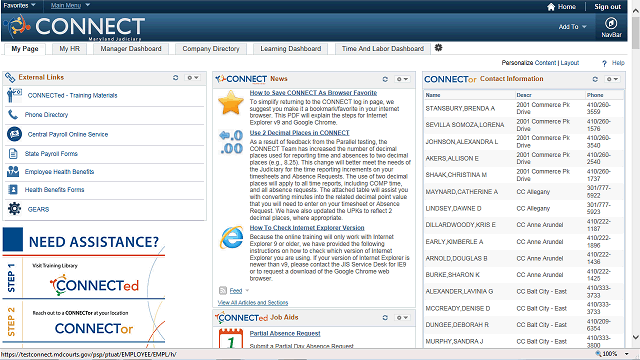Image resolution: width=640 pixels, height=360 pixels.
Task: Click the decimal places .00 article icon
Action: click(231, 142)
